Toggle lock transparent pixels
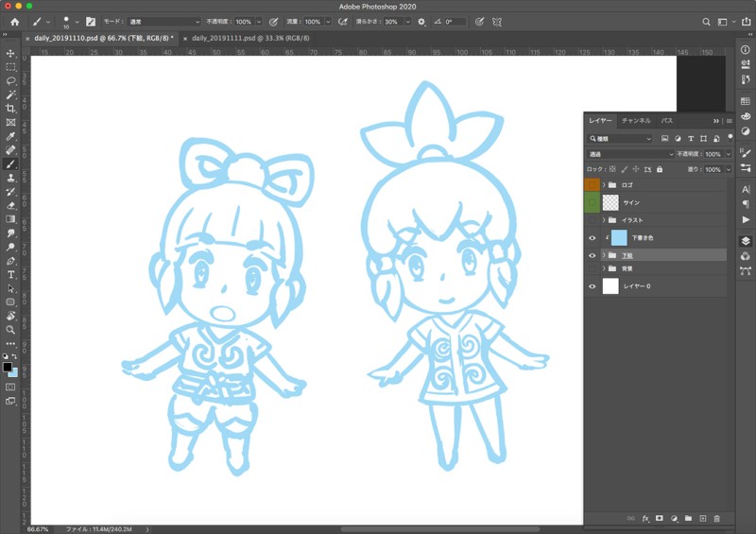756x534 pixels. (x=612, y=169)
